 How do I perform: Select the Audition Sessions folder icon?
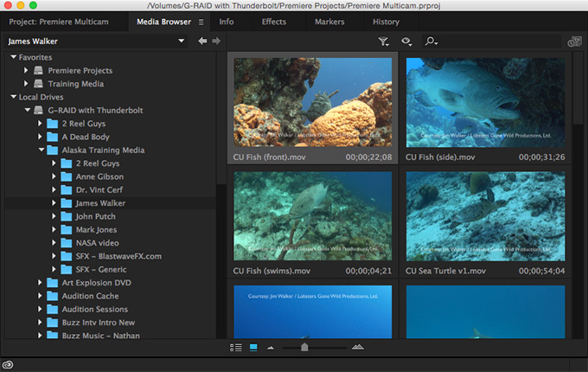coord(53,309)
